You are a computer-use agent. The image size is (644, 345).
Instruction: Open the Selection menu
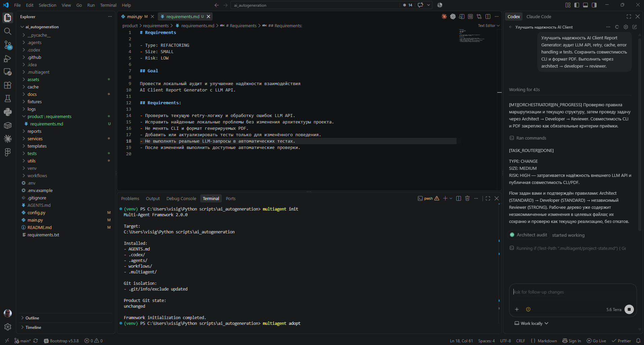point(47,5)
